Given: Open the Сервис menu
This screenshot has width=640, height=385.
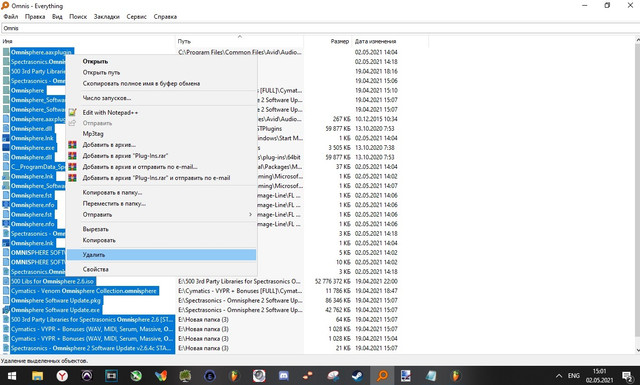Looking at the screenshot, I should pyautogui.click(x=136, y=17).
